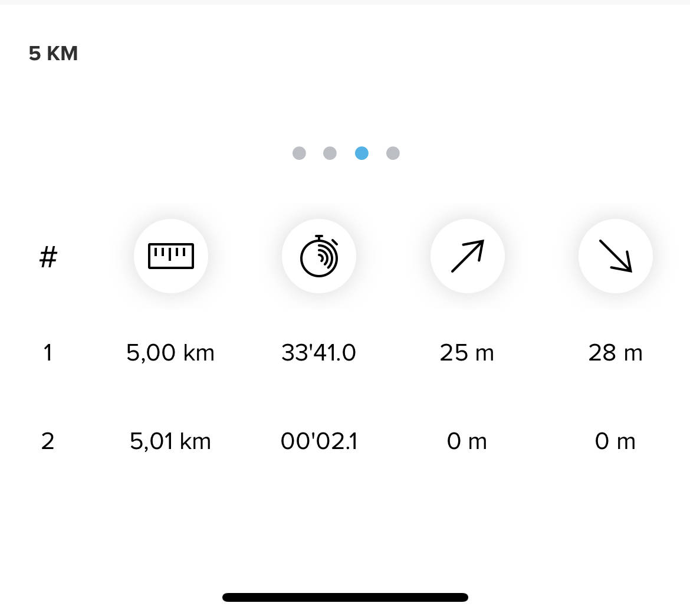Image resolution: width=690 pixels, height=616 pixels.
Task: Tap the 28 m descent value
Action: [x=615, y=353]
